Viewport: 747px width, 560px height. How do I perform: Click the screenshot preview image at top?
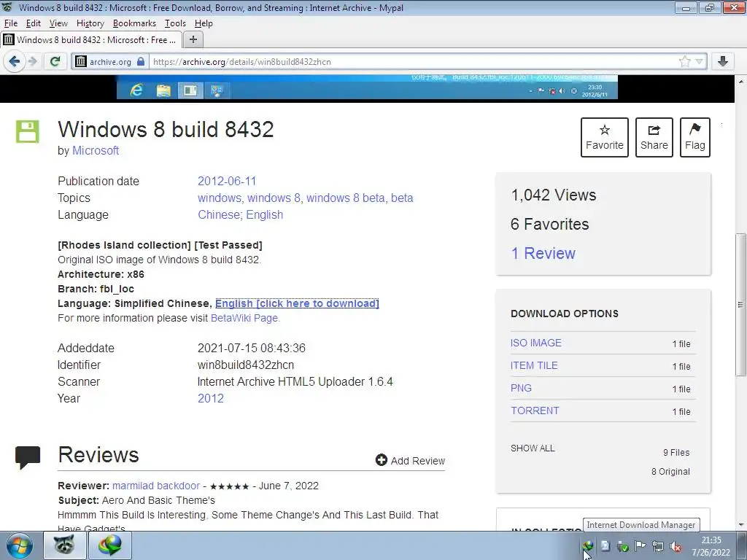pos(367,87)
